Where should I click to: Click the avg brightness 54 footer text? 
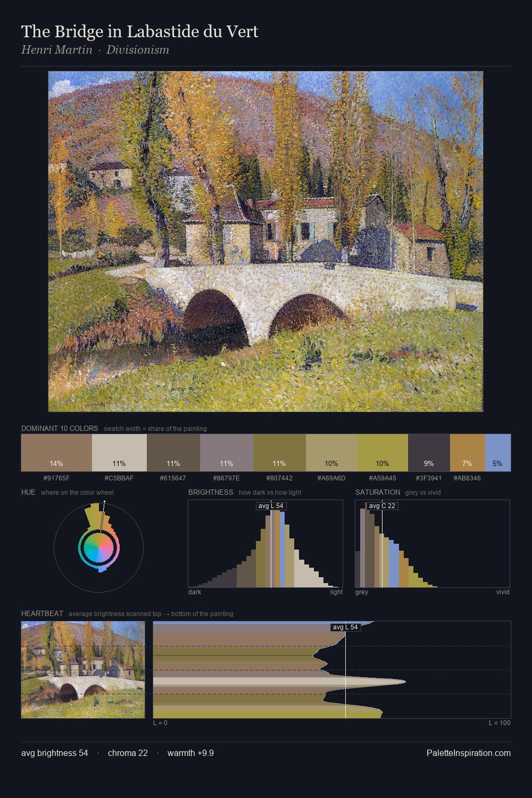pyautogui.click(x=55, y=753)
